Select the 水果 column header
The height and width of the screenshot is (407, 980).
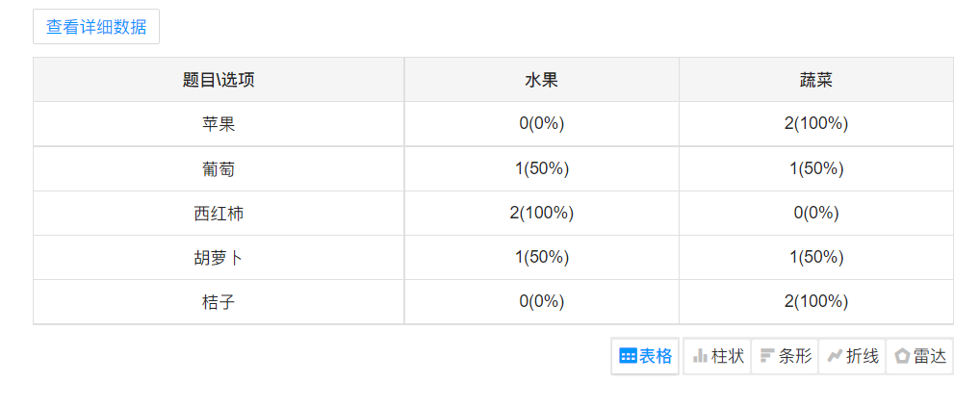[x=541, y=80]
